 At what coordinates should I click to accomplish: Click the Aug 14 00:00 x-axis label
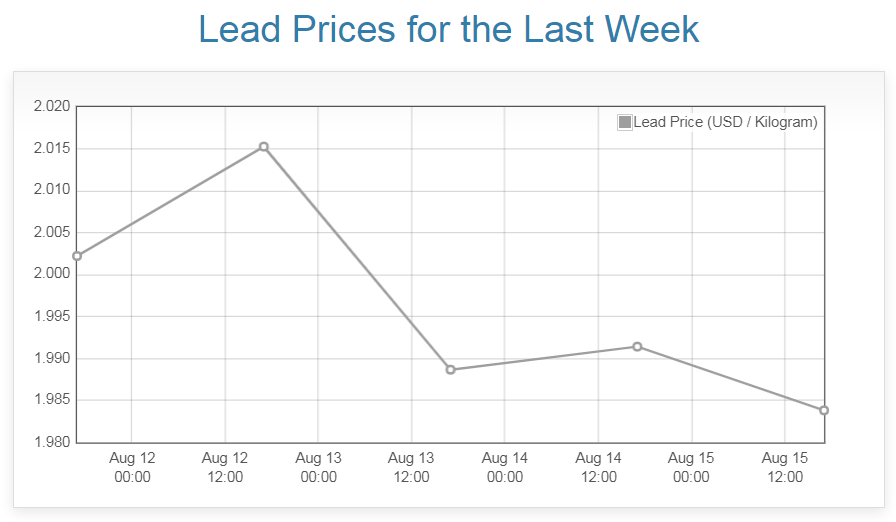pyautogui.click(x=505, y=467)
